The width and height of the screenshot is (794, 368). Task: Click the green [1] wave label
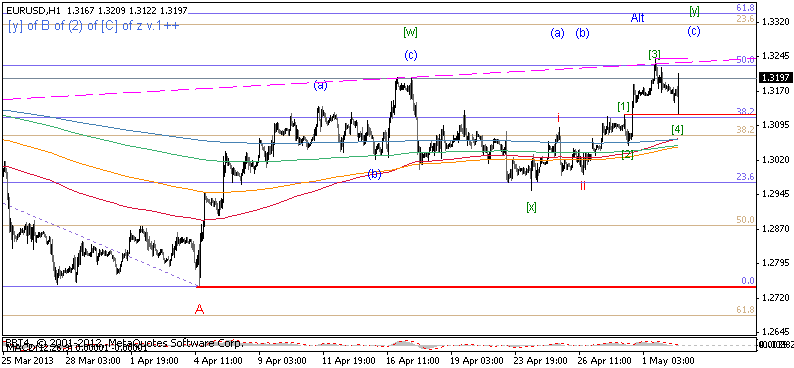623,106
